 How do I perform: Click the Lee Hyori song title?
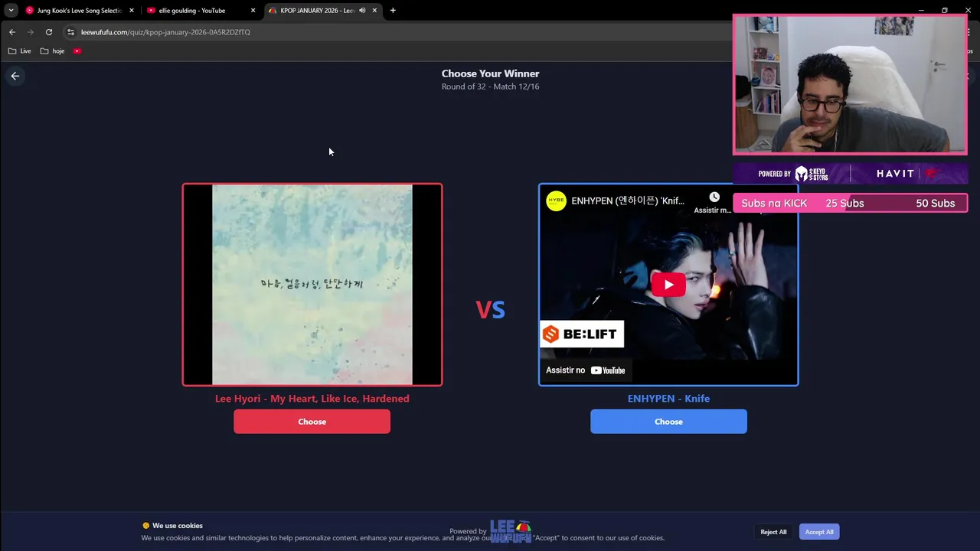click(x=312, y=399)
